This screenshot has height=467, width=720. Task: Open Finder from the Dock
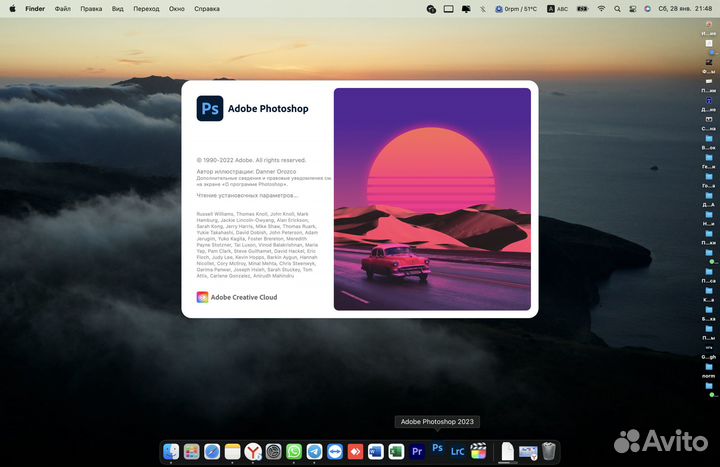point(171,452)
